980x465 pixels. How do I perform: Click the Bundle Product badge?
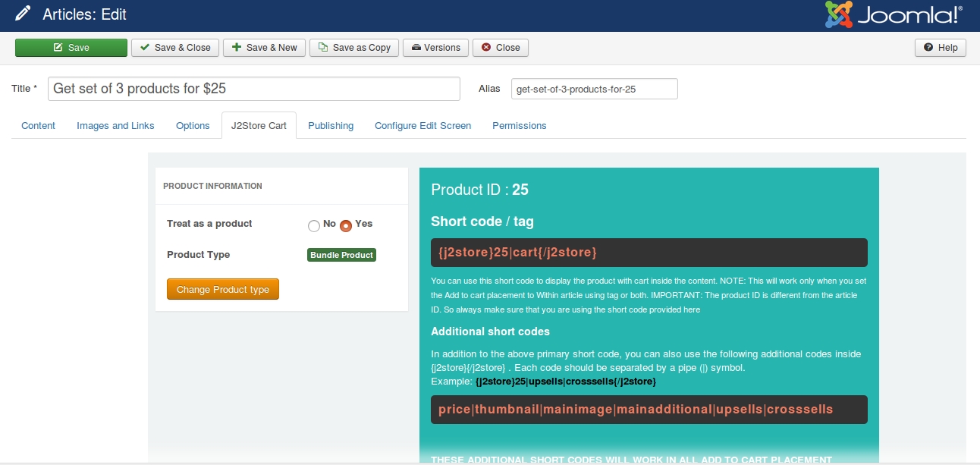pos(341,255)
